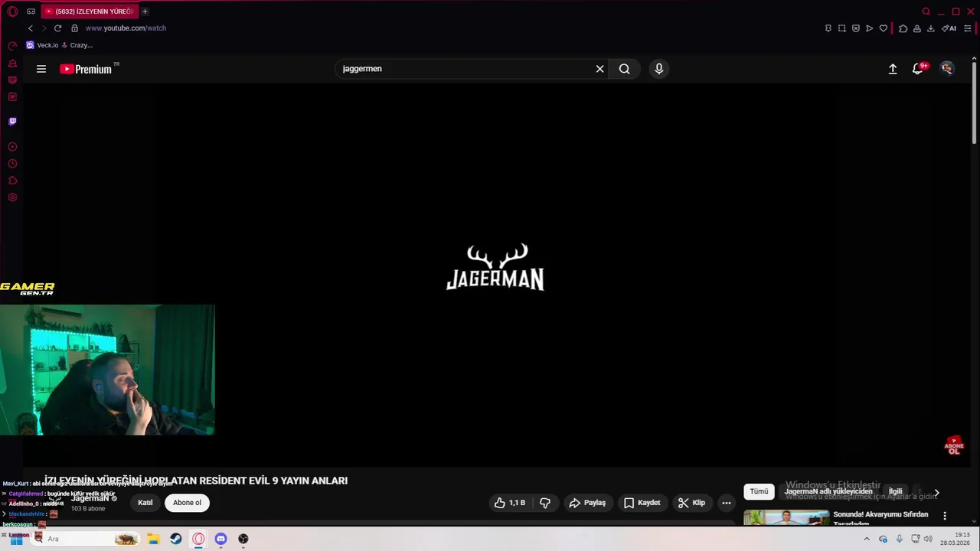The image size is (980, 551).
Task: Click the YouTube upload create icon
Action: (893, 69)
